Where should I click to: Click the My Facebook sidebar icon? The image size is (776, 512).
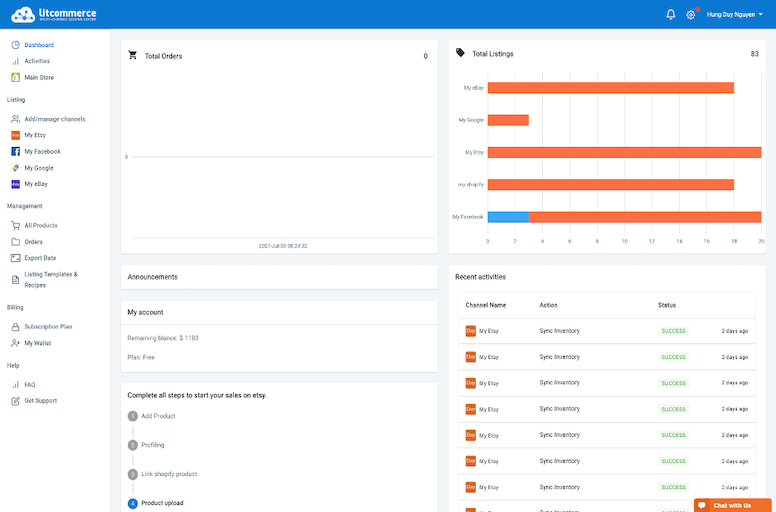tap(15, 151)
